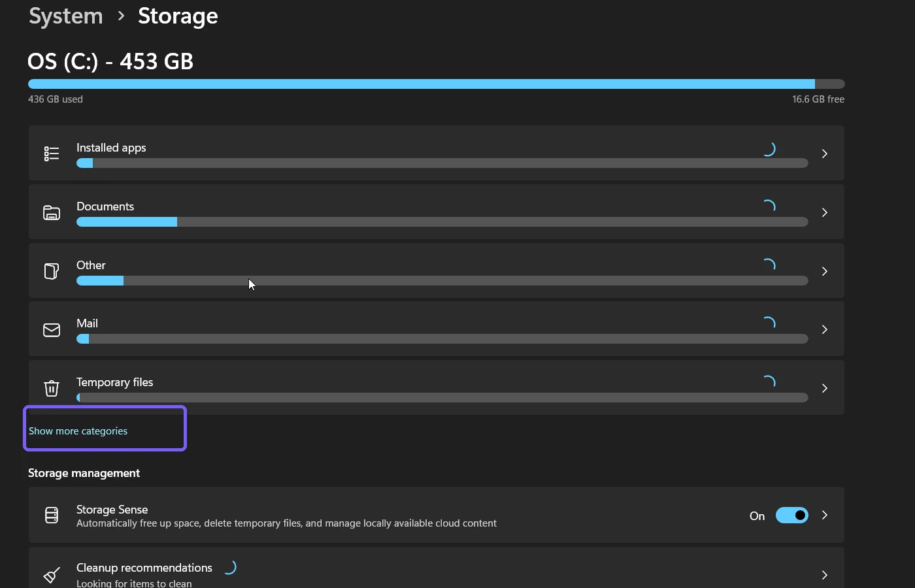This screenshot has width=915, height=588.
Task: Open Storage Sense settings chevron
Action: click(x=825, y=515)
